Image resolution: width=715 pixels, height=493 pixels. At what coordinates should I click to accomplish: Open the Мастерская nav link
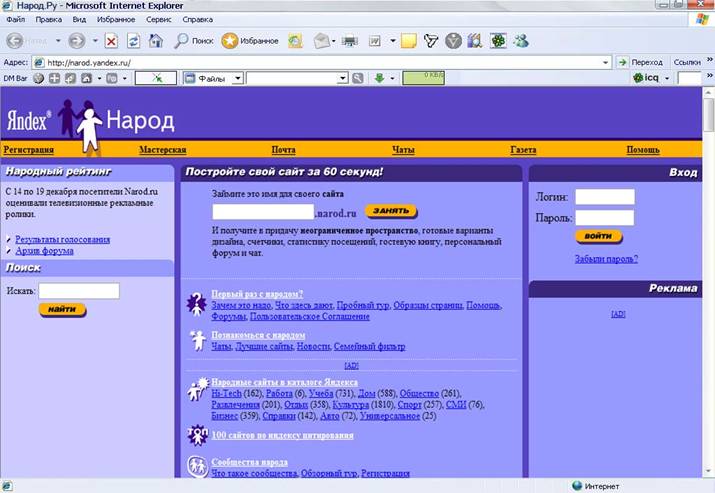pos(162,150)
